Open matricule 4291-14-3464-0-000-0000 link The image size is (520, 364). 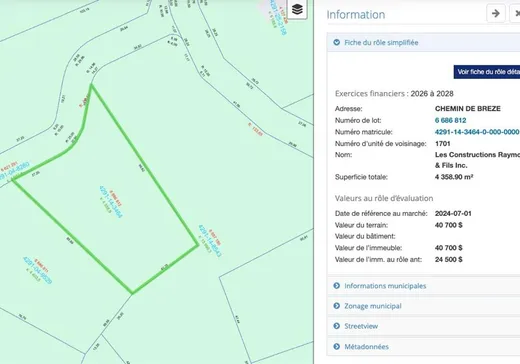coord(477,132)
